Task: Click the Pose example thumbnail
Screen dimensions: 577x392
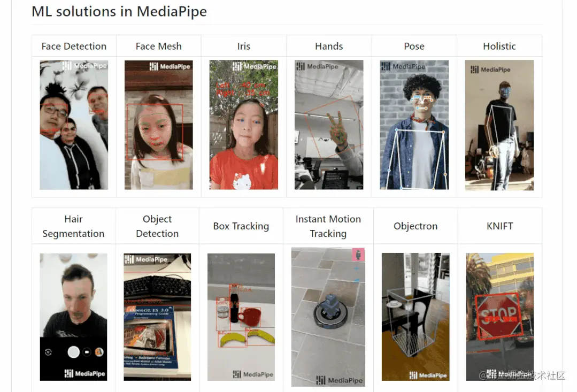Action: tap(414, 125)
